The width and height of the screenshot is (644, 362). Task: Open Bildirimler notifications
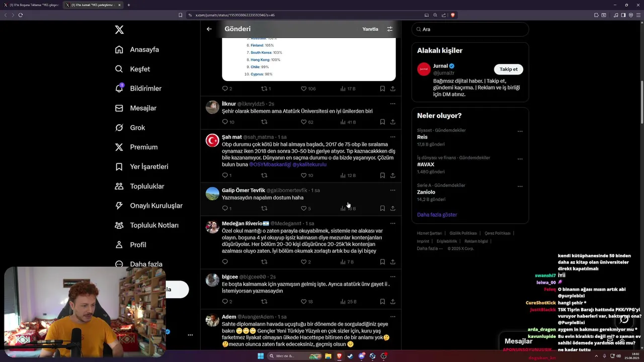click(x=138, y=88)
